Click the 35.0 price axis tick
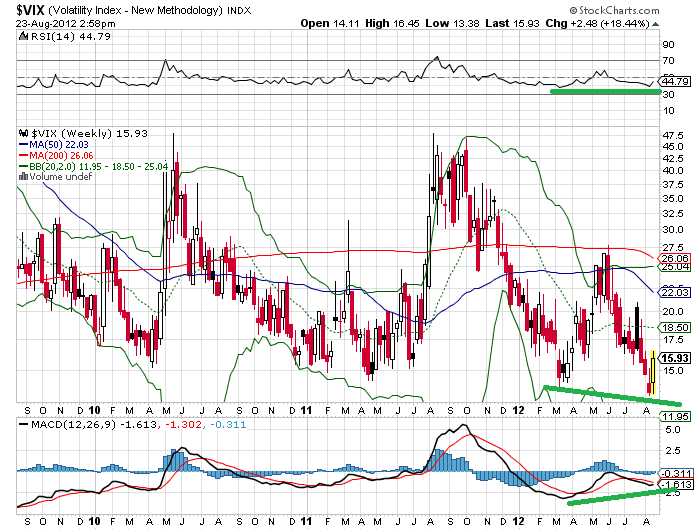Viewport: 700px width, 530px height. click(673, 198)
